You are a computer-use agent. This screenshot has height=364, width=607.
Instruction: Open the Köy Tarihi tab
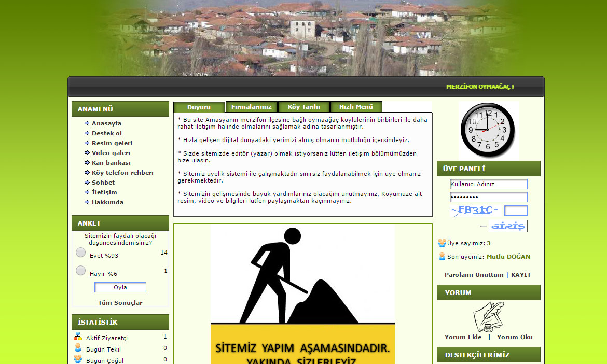(x=304, y=107)
